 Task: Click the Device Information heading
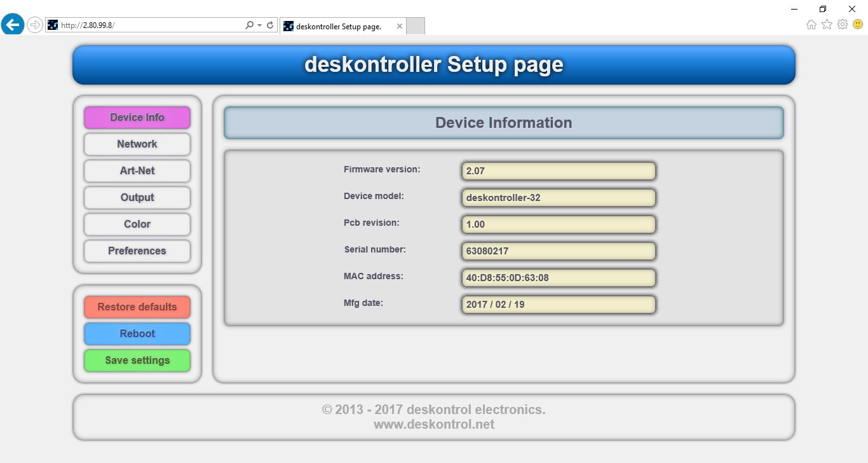[x=504, y=123]
